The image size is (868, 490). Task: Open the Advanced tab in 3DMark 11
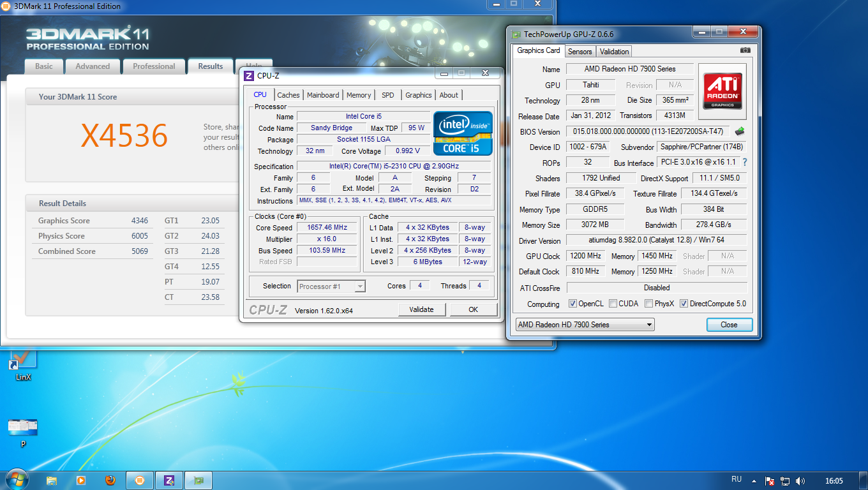click(93, 66)
